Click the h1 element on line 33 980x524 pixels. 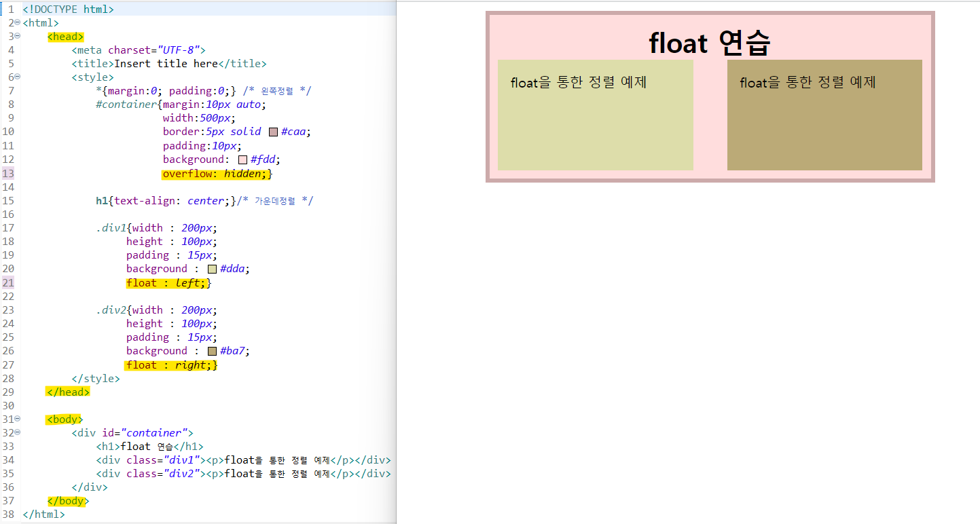(x=150, y=446)
